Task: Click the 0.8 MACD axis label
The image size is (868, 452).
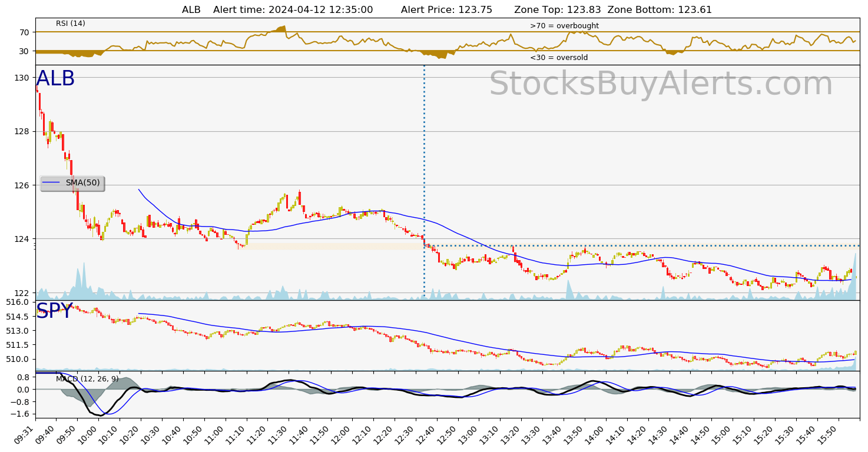Action: tap(24, 377)
